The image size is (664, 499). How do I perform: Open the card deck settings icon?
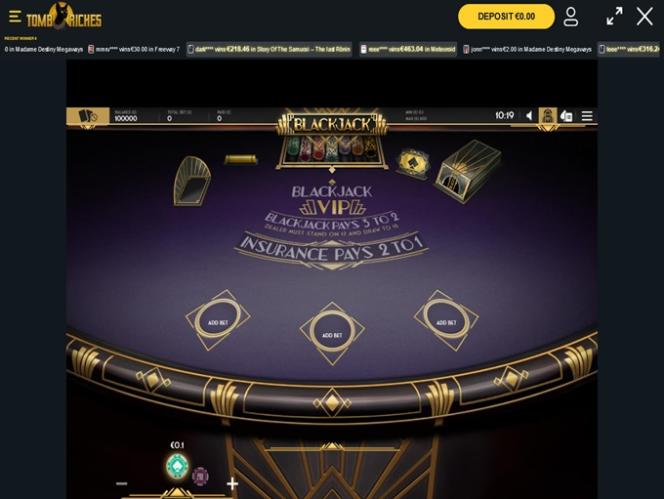(567, 116)
